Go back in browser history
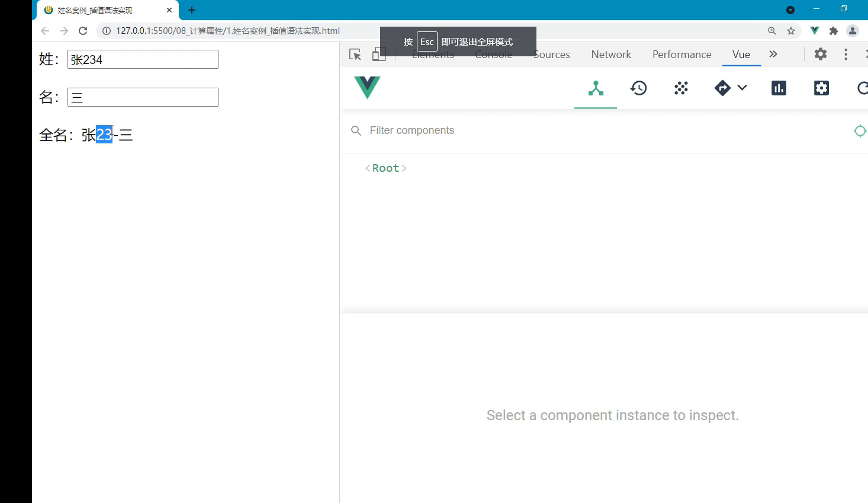This screenshot has height=503, width=868. point(45,31)
